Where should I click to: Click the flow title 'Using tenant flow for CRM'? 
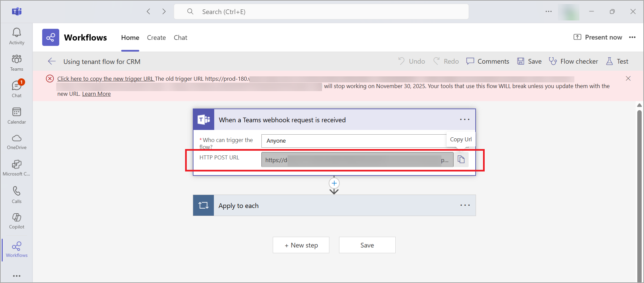coord(102,62)
